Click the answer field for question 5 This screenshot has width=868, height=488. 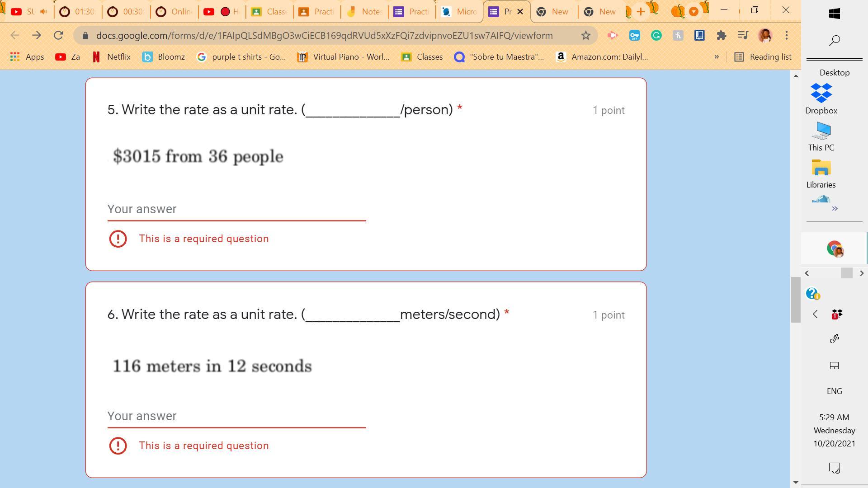[x=236, y=209]
